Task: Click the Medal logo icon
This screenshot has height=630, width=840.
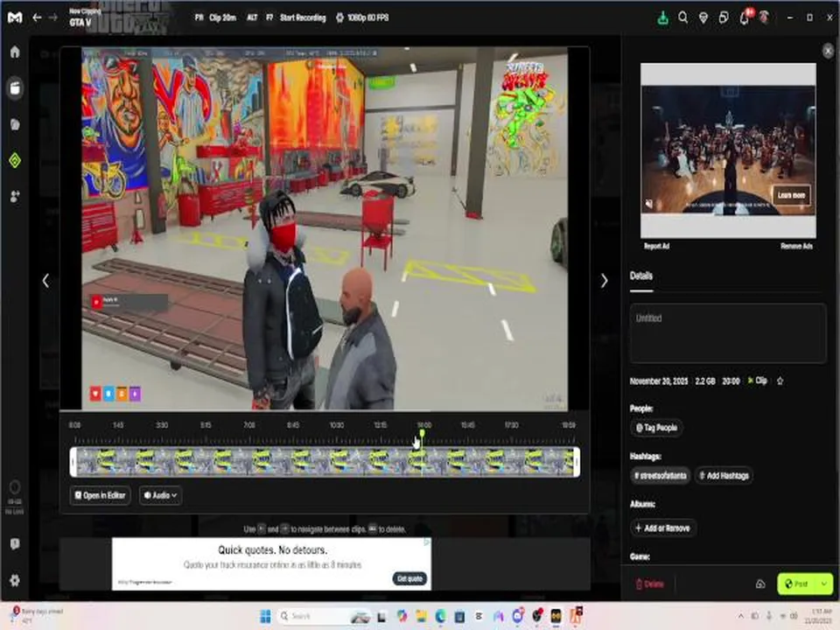Action: tap(15, 17)
